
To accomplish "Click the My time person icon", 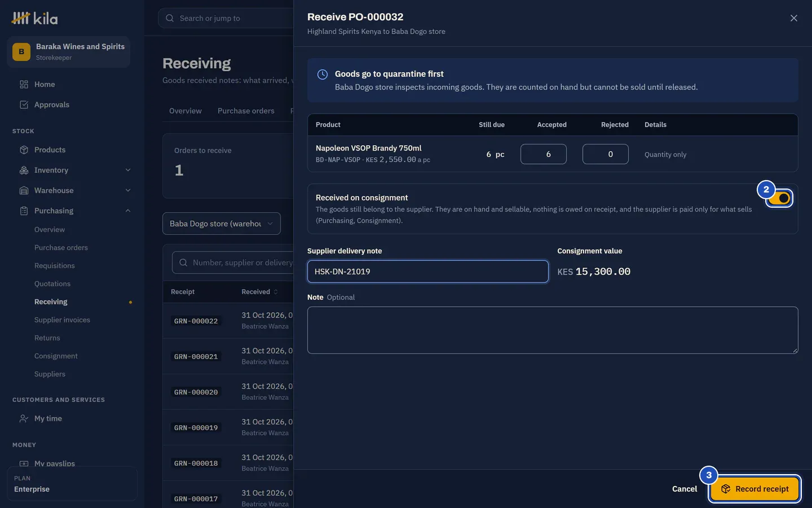I will point(24,418).
